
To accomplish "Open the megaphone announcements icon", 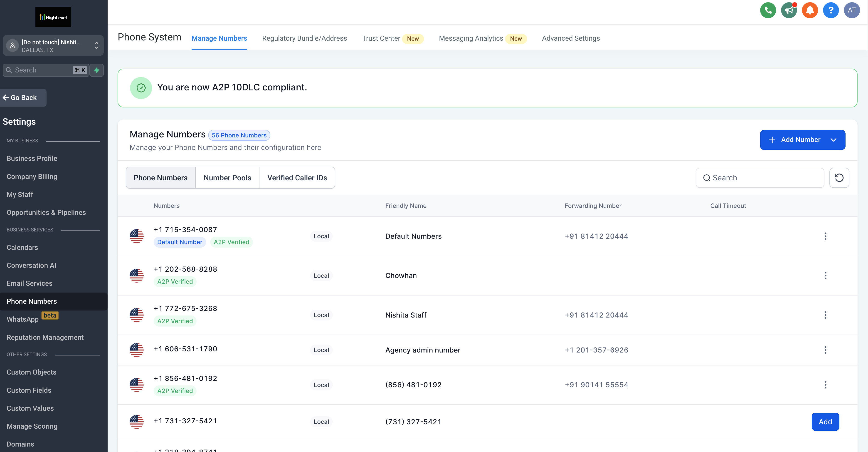I will click(x=789, y=10).
